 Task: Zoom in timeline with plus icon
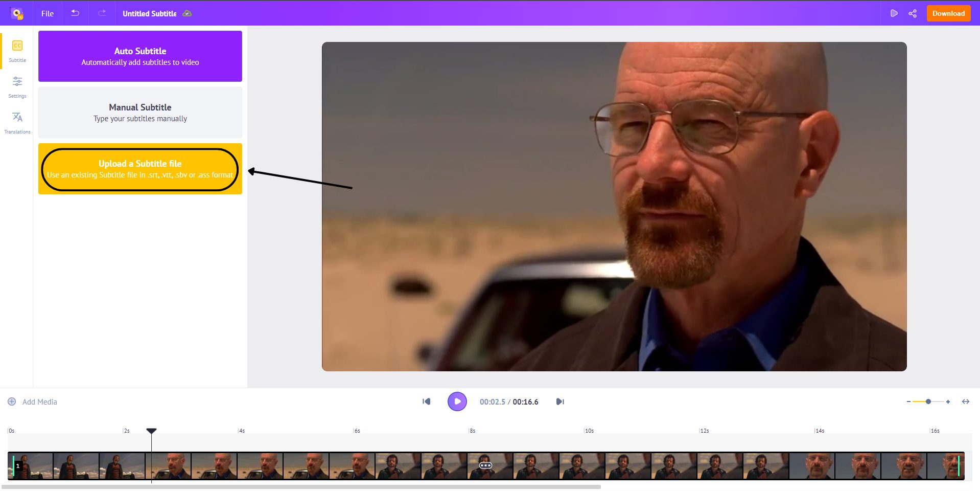[x=948, y=401]
